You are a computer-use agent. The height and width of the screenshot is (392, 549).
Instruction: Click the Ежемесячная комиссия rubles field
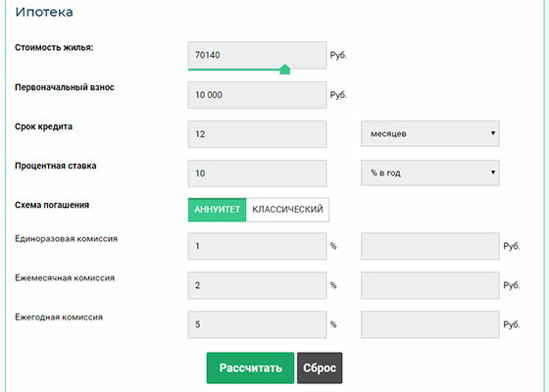tap(430, 285)
